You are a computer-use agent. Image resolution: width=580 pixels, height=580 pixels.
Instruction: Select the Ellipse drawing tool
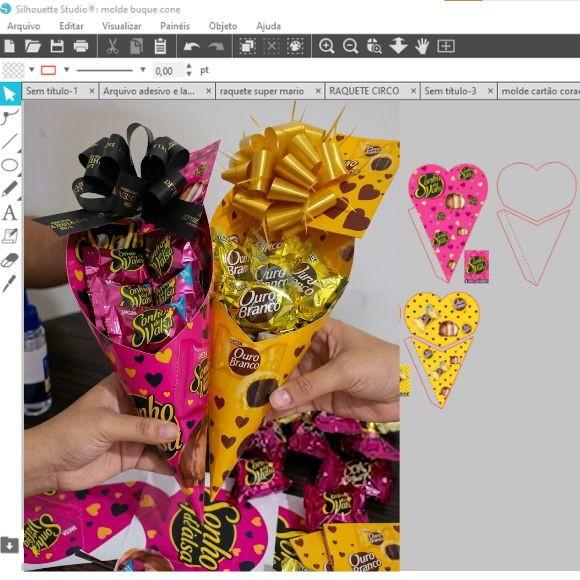(x=10, y=165)
